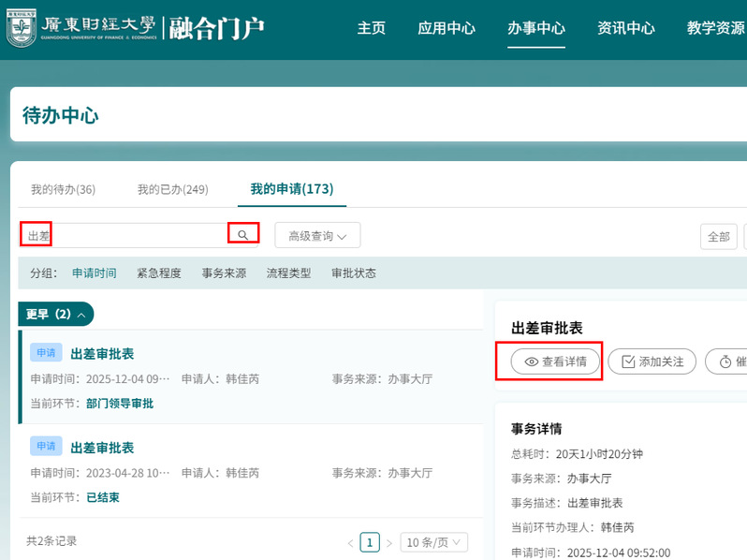Viewport: 747px width, 560px height.
Task: Open the 10 条/页 page size dropdown
Action: tap(433, 542)
